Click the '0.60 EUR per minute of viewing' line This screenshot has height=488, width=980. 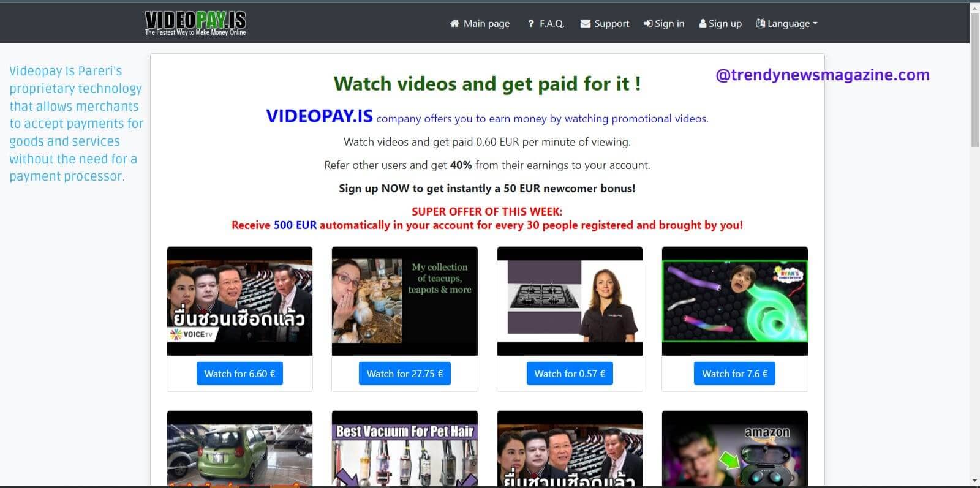click(x=487, y=142)
